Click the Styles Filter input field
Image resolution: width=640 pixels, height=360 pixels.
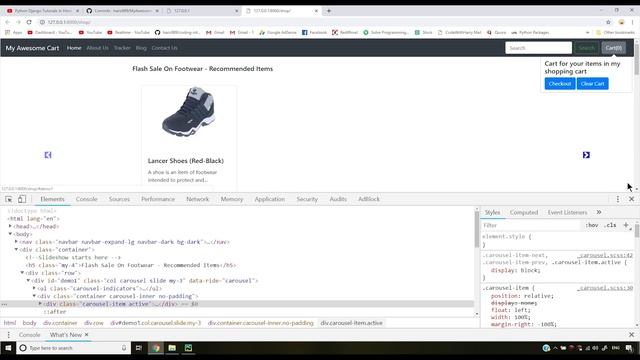[531, 225]
